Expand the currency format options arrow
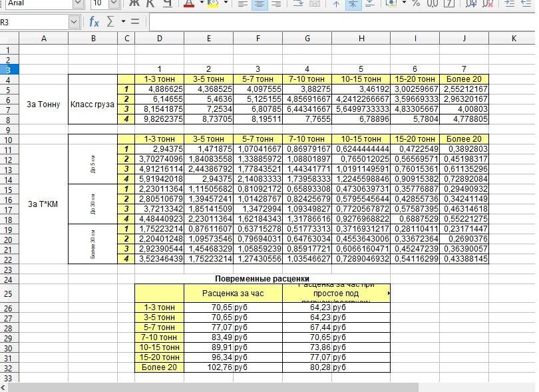This screenshot has width=539, height=392. pyautogui.click(x=404, y=3)
